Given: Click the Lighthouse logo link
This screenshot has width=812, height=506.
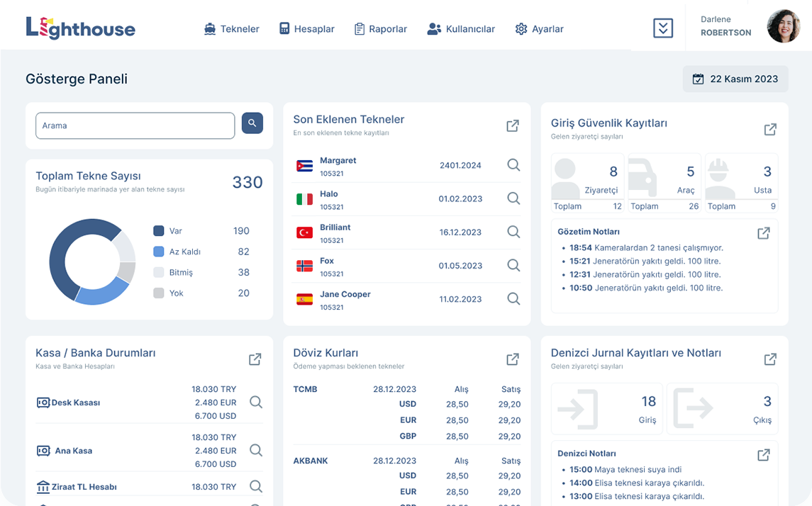Looking at the screenshot, I should pyautogui.click(x=80, y=28).
